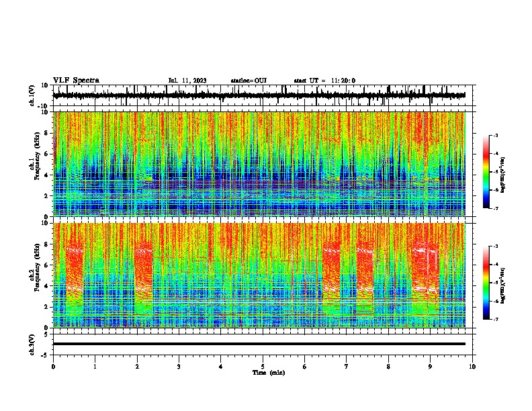Click the 'station=OUJ' label

(249, 81)
